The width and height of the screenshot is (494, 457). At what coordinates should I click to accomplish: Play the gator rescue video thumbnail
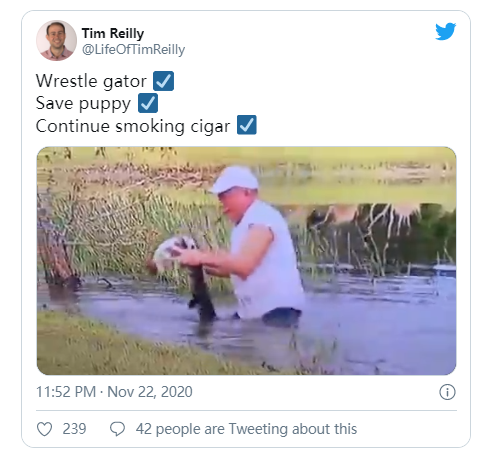(246, 261)
